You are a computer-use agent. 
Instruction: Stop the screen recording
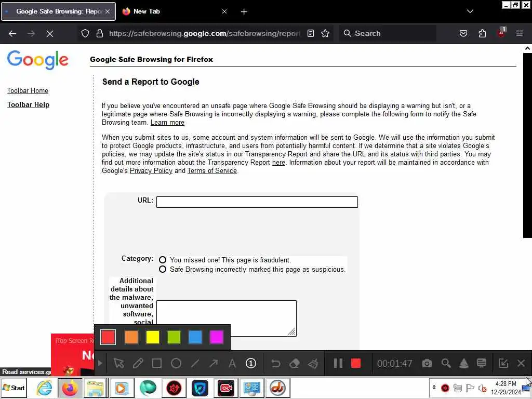(x=355, y=363)
